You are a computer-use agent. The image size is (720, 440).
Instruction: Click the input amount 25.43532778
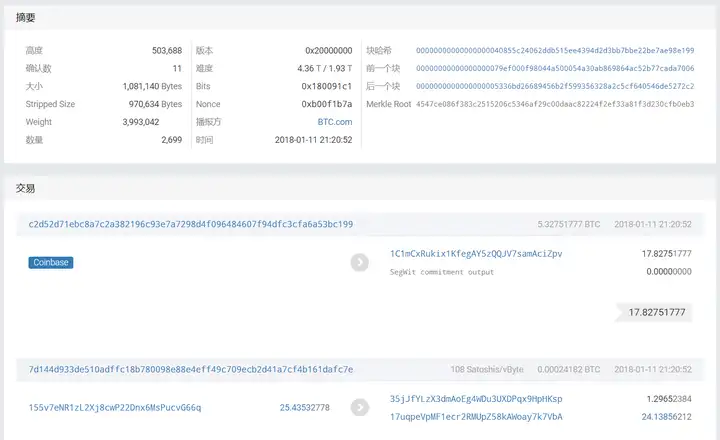(304, 407)
